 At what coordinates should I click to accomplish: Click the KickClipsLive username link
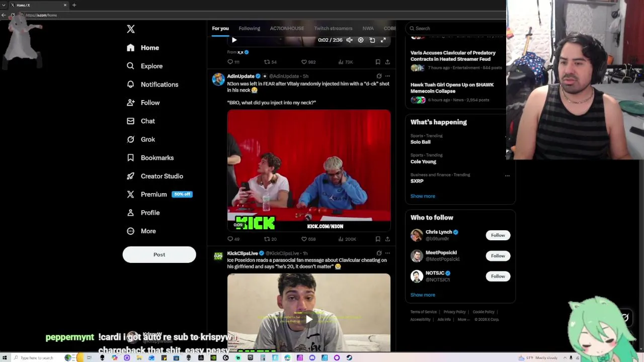[242, 253]
